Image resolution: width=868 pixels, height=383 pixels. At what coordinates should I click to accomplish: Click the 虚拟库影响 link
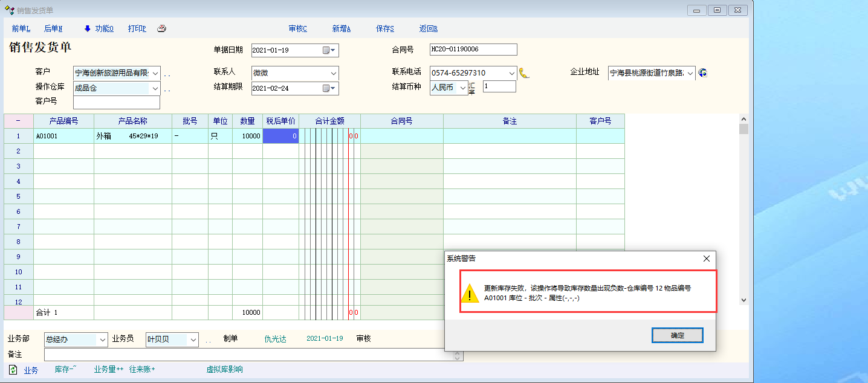(224, 370)
